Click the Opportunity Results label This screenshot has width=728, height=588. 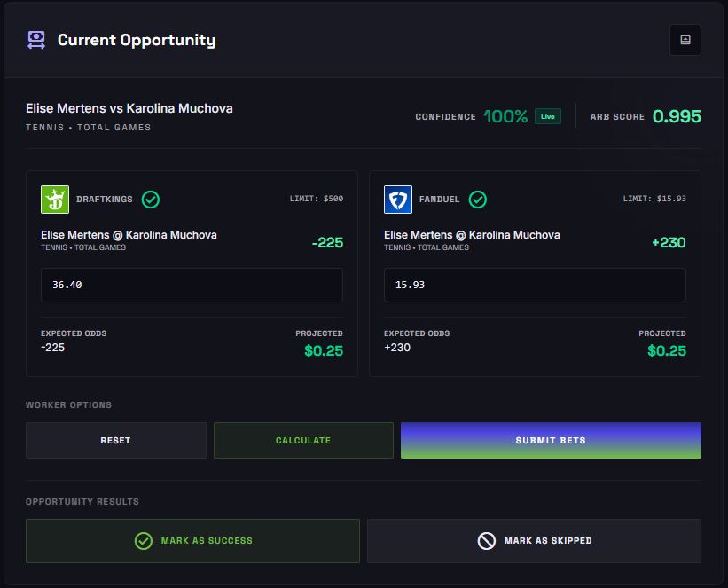click(x=82, y=502)
